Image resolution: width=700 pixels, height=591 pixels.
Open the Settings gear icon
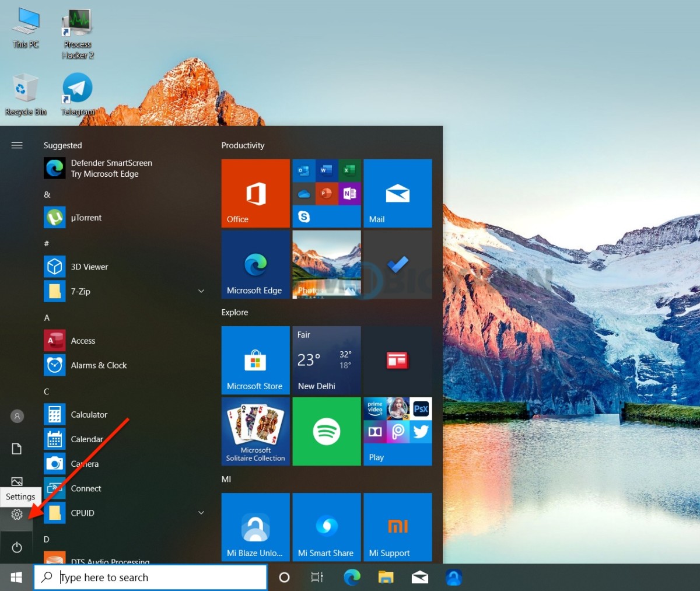coord(17,515)
